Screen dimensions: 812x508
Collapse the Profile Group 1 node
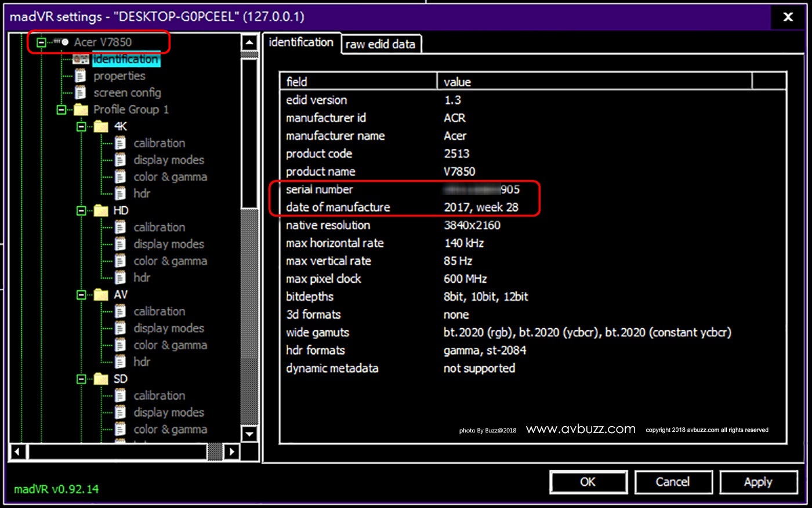pos(61,110)
